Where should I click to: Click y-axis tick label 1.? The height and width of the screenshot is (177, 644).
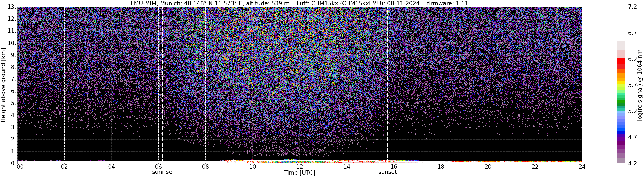[13, 151]
